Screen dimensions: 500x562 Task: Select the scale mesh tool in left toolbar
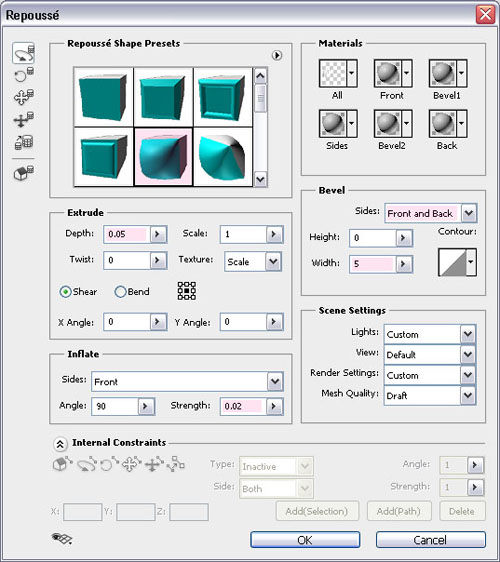(24, 142)
